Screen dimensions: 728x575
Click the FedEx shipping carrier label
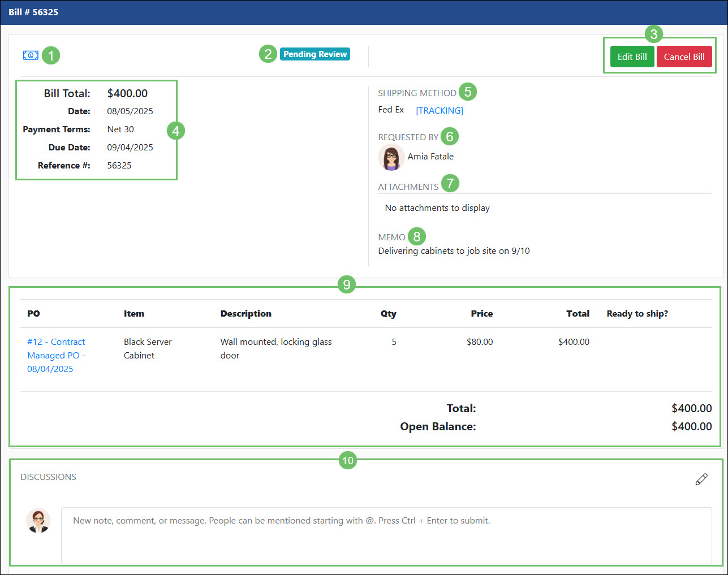point(390,110)
